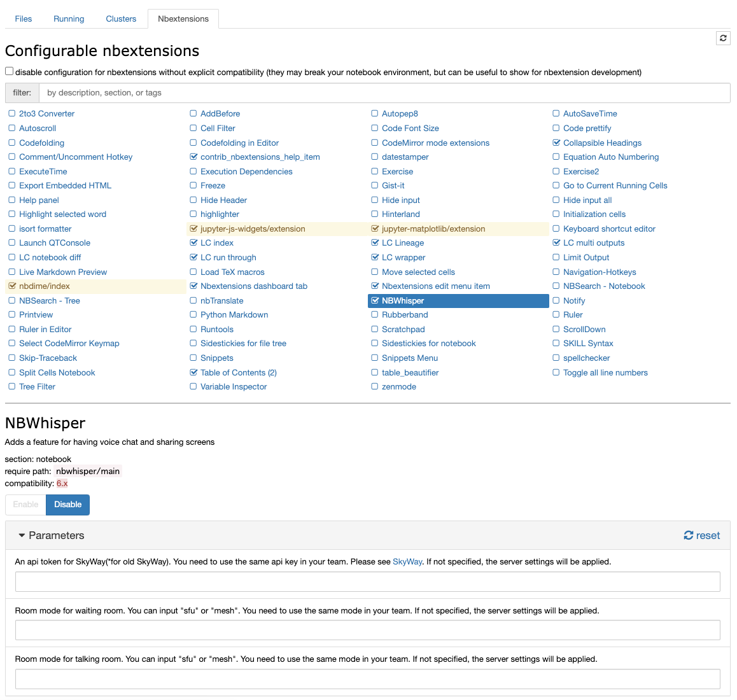Open the zenmode extension entry
Viewport: 737px width, 700px height.
click(x=399, y=387)
